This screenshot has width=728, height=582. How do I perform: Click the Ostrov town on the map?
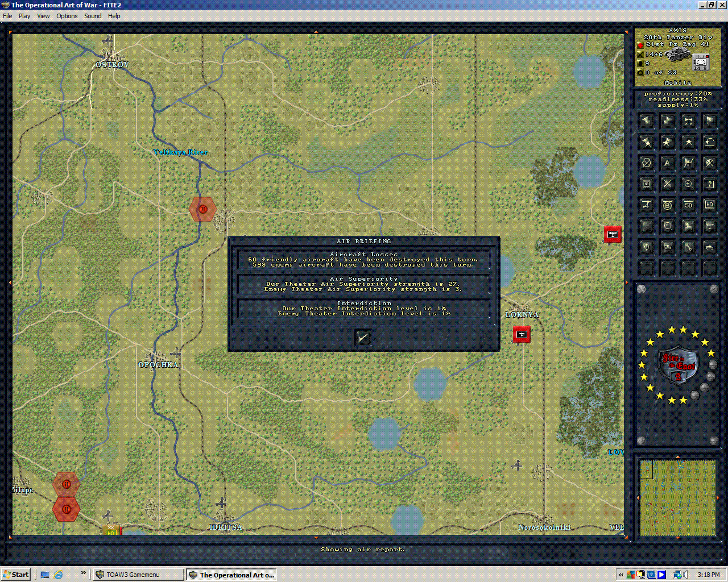pyautogui.click(x=112, y=64)
